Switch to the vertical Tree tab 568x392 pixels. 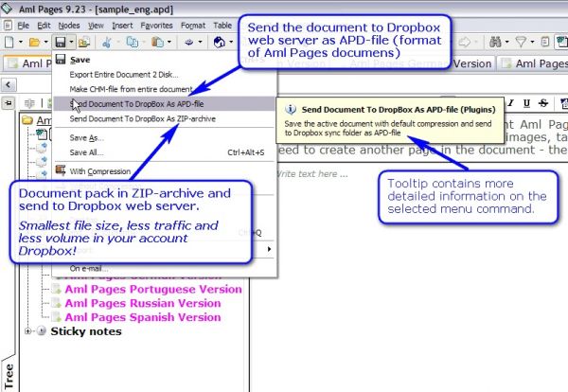coord(9,375)
